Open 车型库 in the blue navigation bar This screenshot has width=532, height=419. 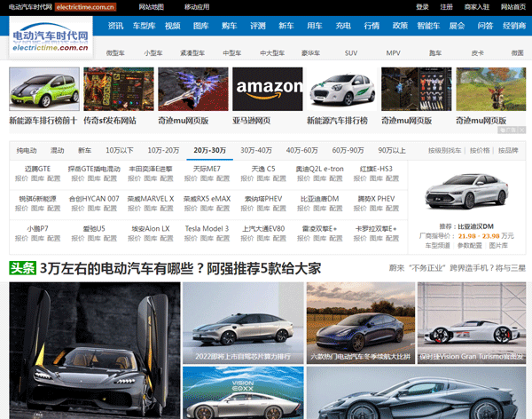tap(145, 26)
